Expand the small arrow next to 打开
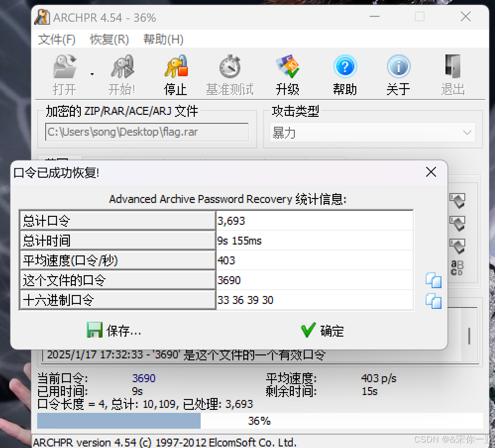Viewport: 495px width, 448px height. click(x=92, y=74)
